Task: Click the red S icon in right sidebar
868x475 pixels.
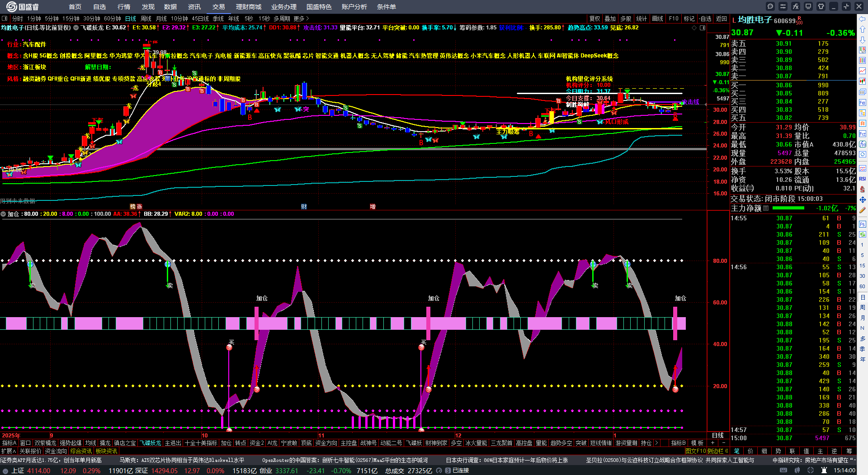Action: (x=863, y=189)
